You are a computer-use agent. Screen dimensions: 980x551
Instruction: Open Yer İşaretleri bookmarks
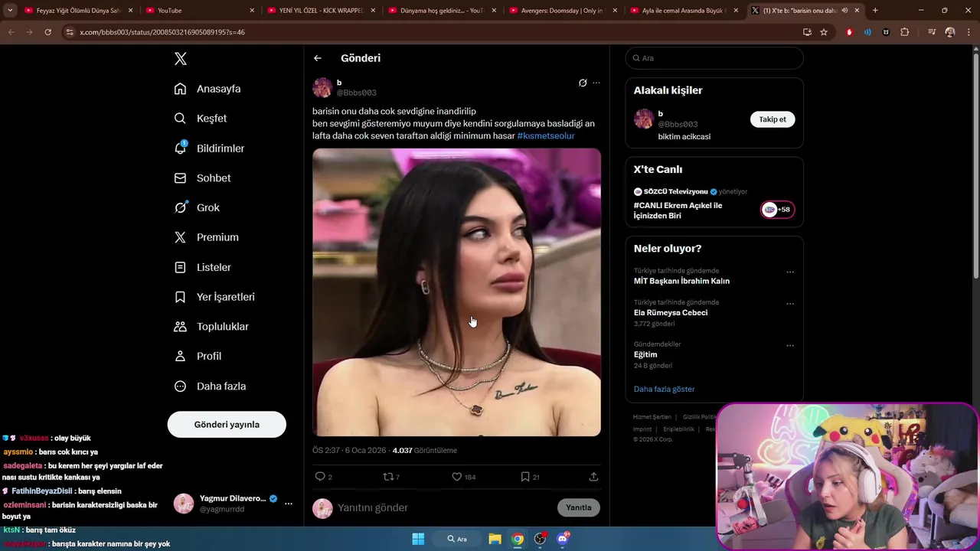click(x=214, y=297)
